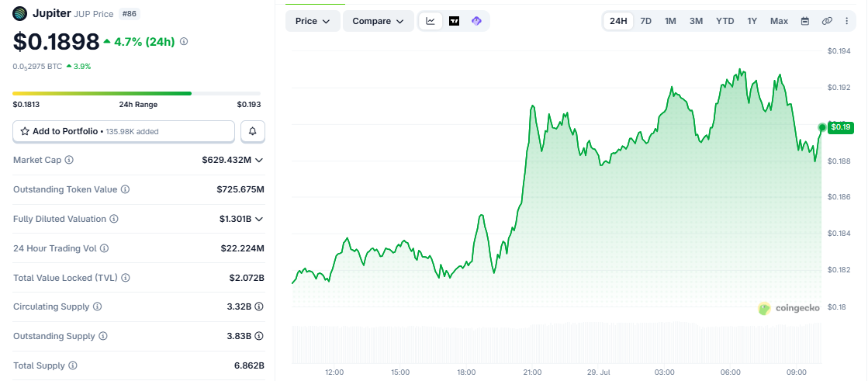The width and height of the screenshot is (868, 381).
Task: Click the $725.675M outstanding token value
Action: pyautogui.click(x=240, y=189)
